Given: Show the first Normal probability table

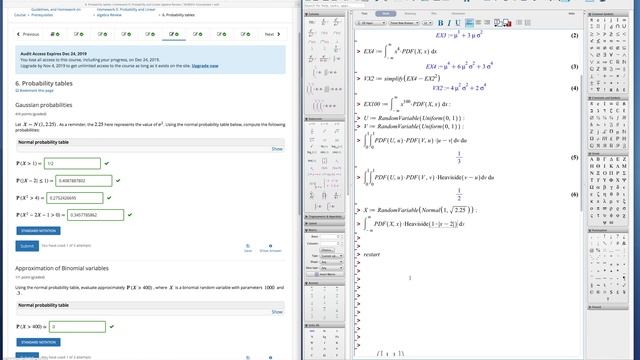Looking at the screenshot, I should click(x=277, y=149).
